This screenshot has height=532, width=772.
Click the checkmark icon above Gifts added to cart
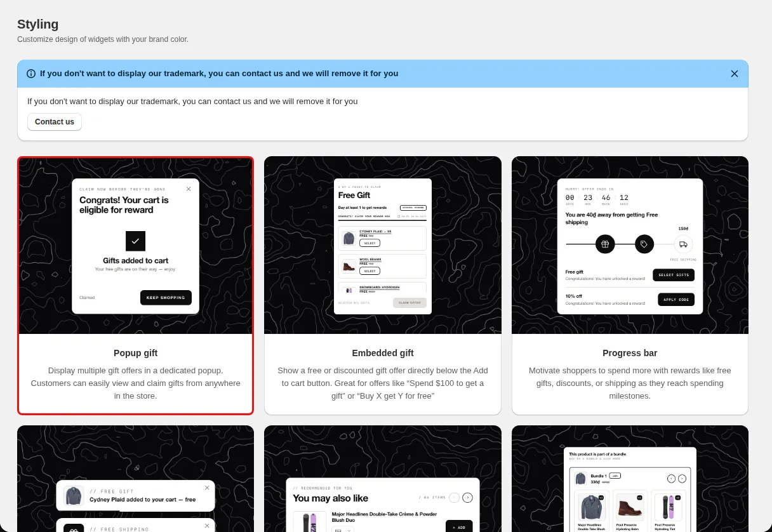point(135,241)
